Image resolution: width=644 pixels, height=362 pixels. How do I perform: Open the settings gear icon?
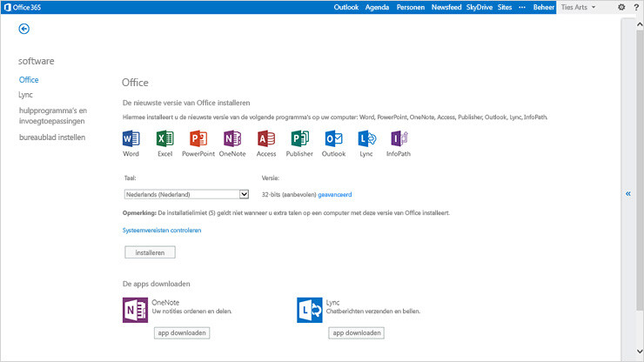621,7
